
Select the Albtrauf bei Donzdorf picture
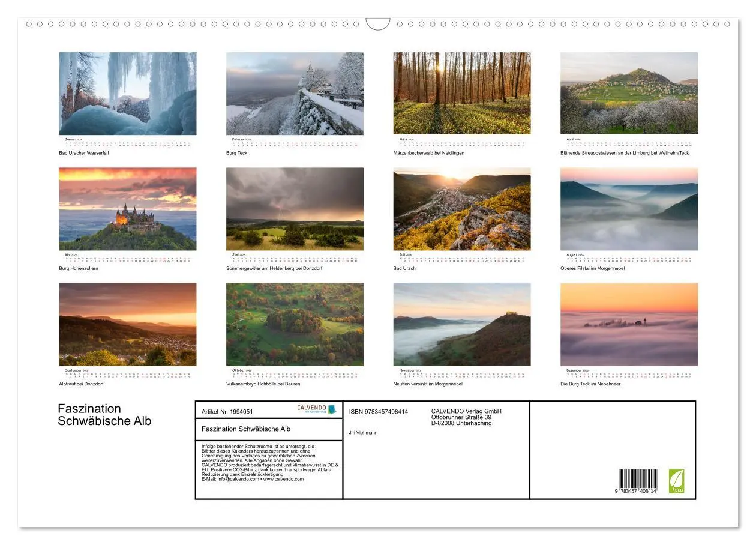[127, 324]
